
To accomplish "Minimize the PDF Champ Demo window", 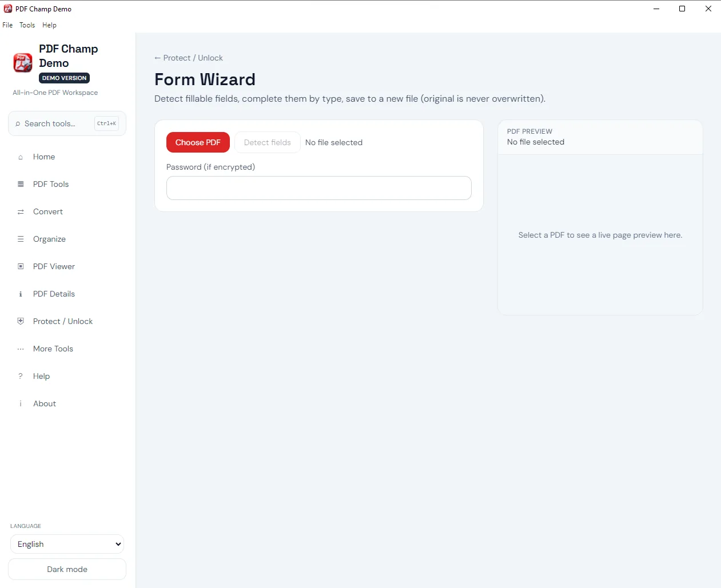I will [656, 9].
